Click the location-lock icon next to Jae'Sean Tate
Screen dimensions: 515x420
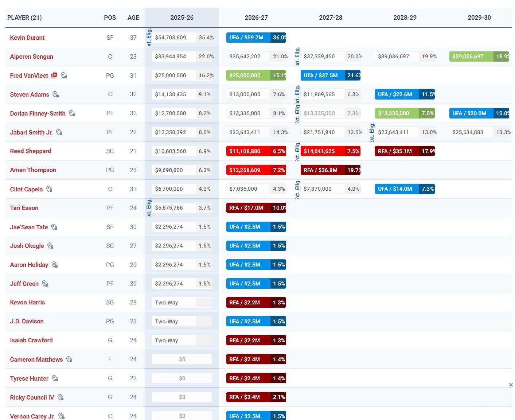click(x=54, y=227)
